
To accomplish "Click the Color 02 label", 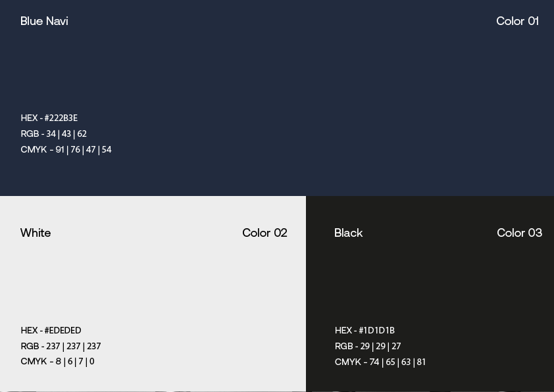I will [264, 233].
